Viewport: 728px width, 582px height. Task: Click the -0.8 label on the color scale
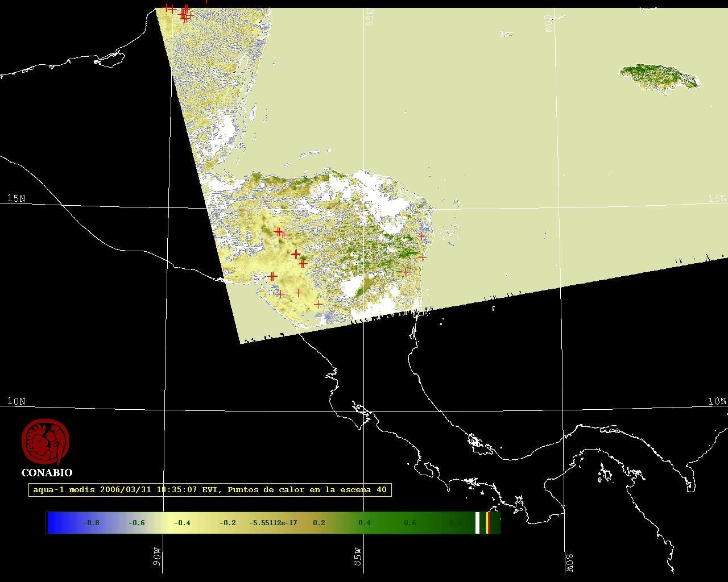[x=91, y=523]
